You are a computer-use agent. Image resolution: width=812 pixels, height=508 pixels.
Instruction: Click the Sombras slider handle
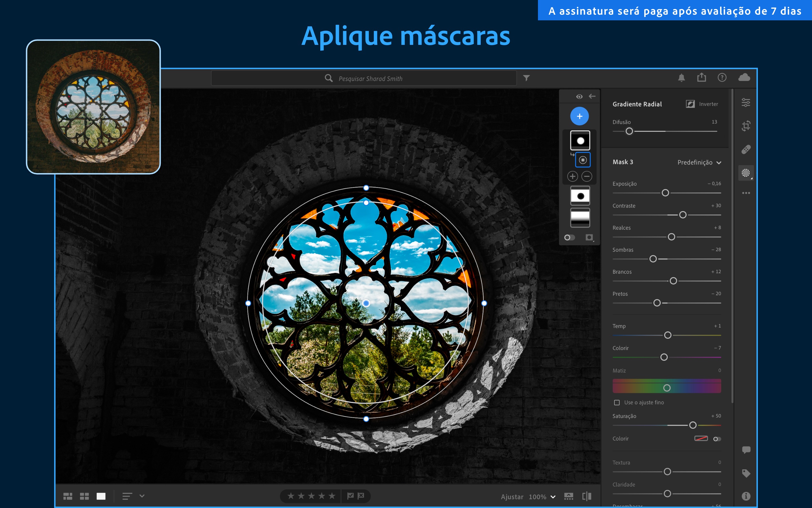(653, 259)
